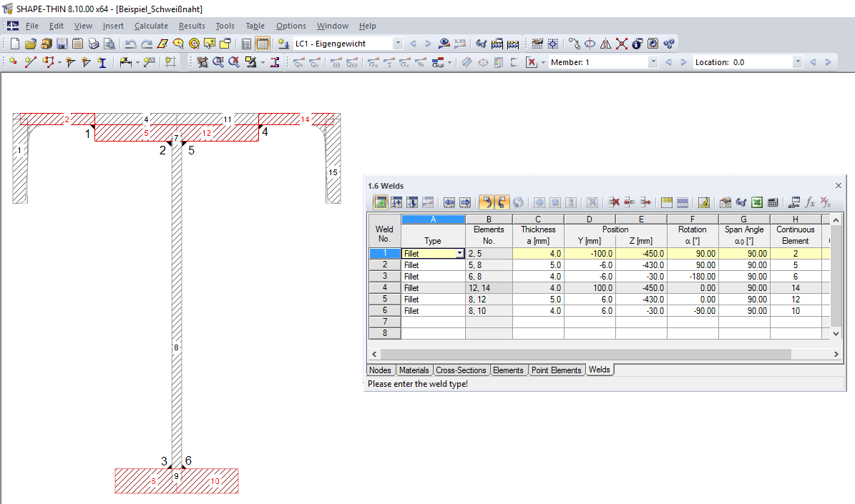Toggle the counterclockwise weld orientation button
The image size is (855, 504).
487,202
